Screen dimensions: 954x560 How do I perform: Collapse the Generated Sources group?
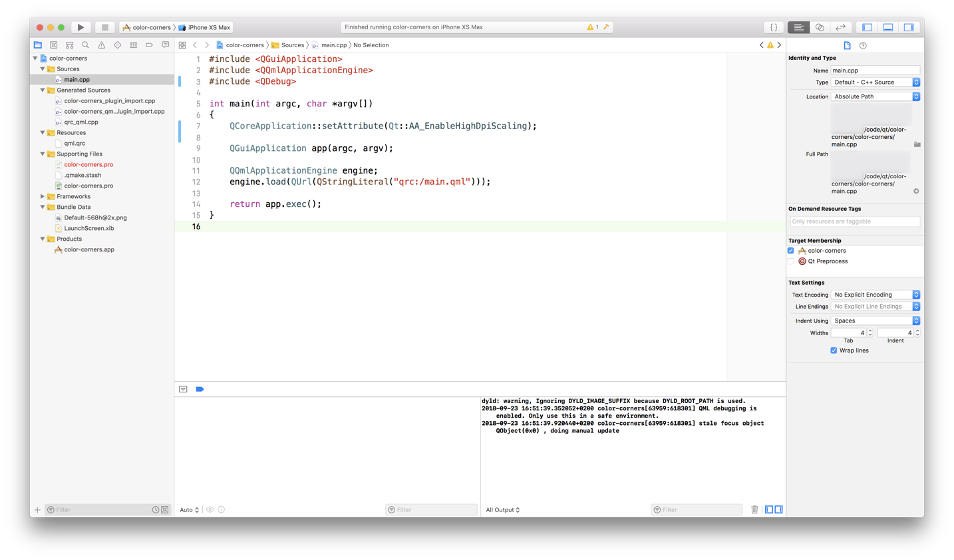[43, 90]
